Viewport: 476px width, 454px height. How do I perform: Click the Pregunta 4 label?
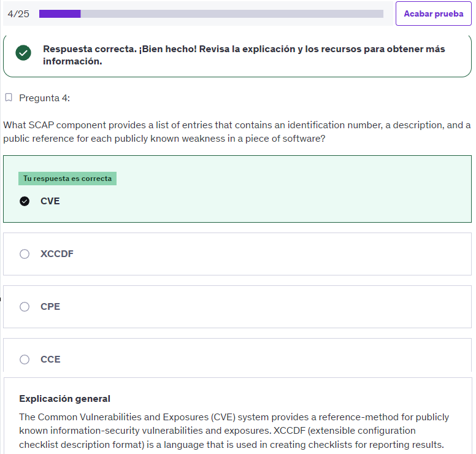[x=44, y=98]
